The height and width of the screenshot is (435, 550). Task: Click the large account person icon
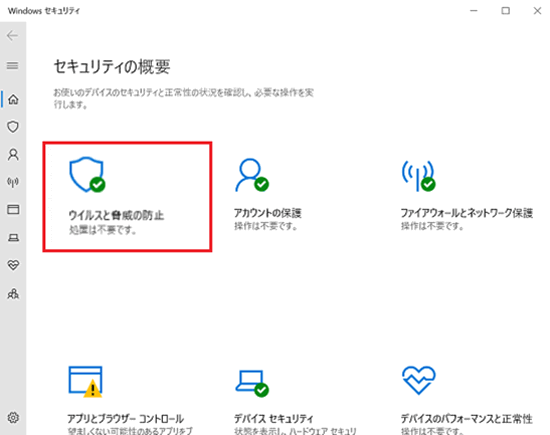[252, 175]
